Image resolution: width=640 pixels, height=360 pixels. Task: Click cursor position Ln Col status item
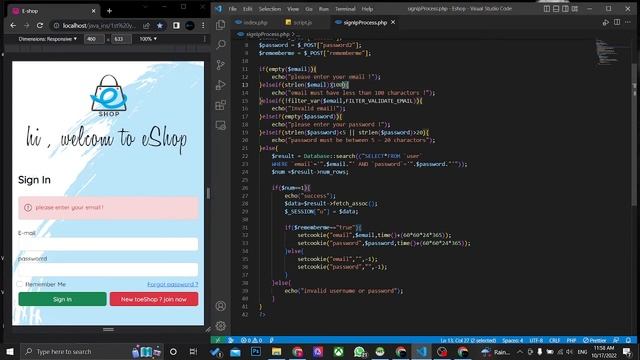[468, 340]
